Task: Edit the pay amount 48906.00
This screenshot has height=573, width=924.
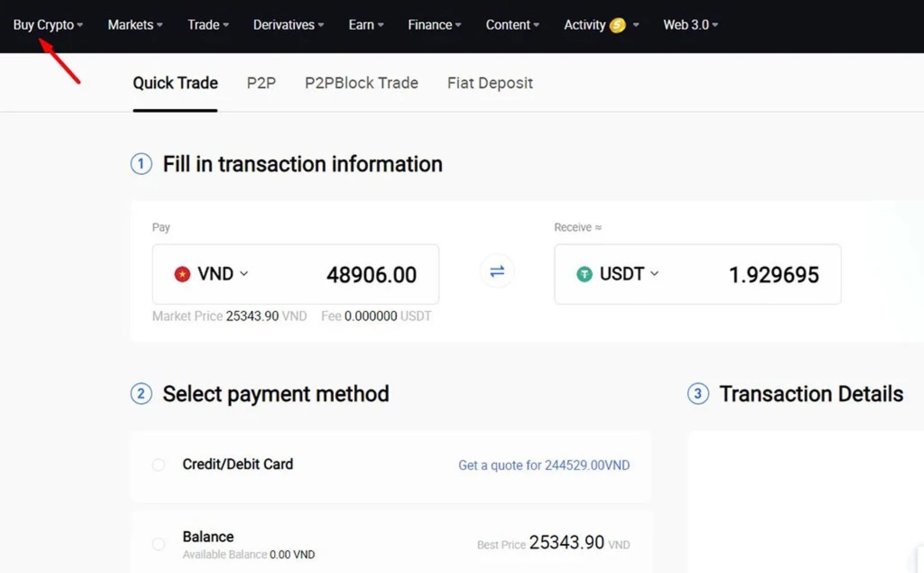Action: pos(371,275)
